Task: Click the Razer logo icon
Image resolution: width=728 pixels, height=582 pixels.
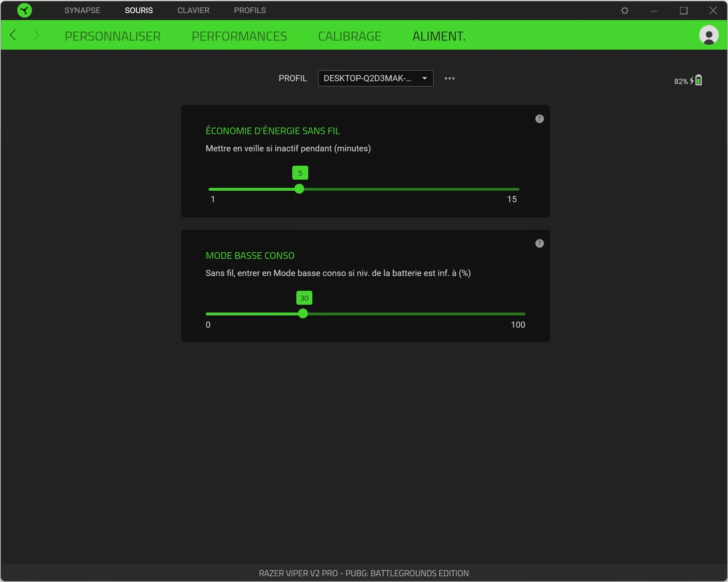Action: (x=24, y=10)
